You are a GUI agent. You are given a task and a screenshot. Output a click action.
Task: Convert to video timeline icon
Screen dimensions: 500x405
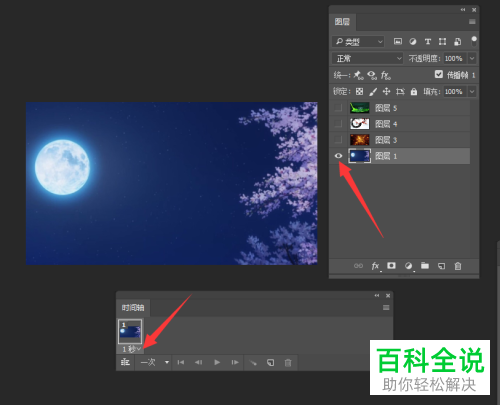(125, 362)
